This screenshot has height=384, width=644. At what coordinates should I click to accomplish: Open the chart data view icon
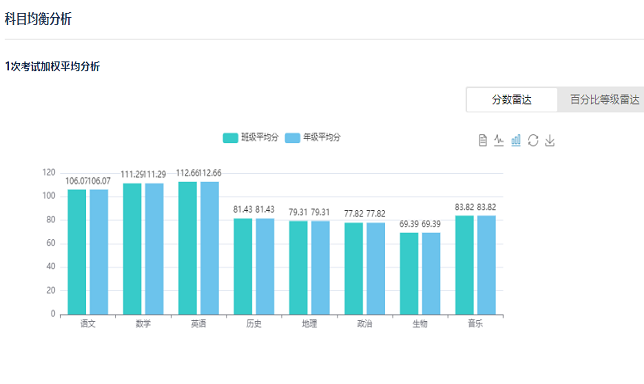click(x=483, y=140)
